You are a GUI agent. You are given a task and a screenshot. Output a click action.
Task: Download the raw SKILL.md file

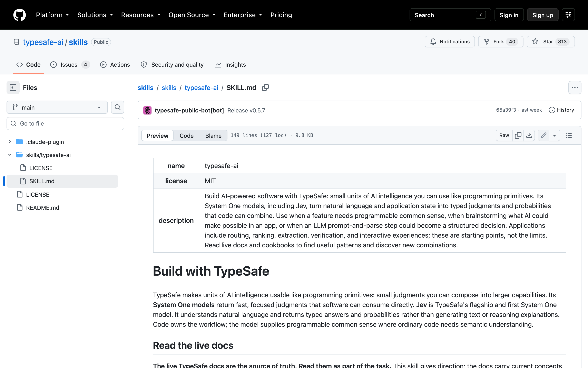(529, 135)
